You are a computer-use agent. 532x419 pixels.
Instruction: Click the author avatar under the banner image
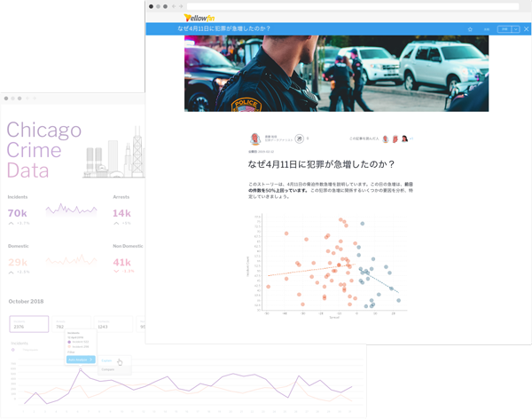coord(255,139)
